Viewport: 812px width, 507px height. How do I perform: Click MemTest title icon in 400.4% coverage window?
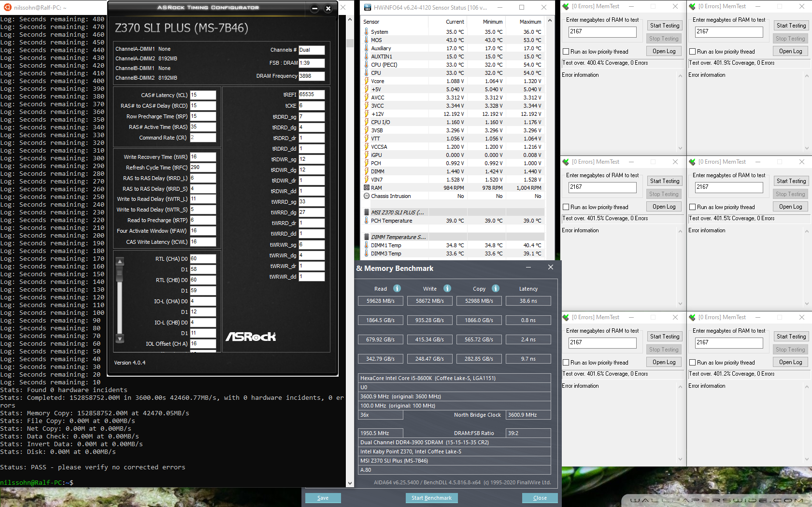[566, 6]
